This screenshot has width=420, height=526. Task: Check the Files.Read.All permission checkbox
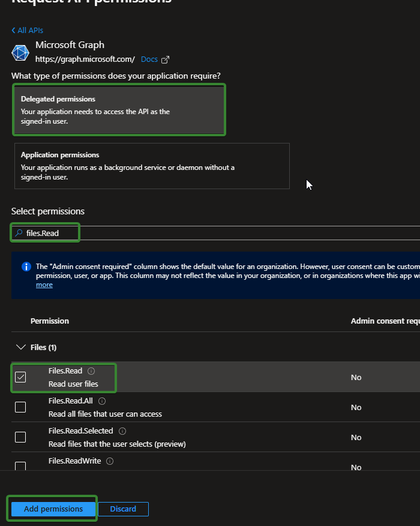point(20,407)
